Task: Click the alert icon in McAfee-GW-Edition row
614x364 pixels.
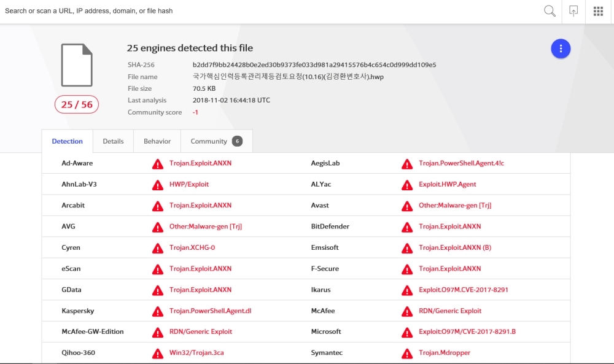Action: (x=158, y=332)
